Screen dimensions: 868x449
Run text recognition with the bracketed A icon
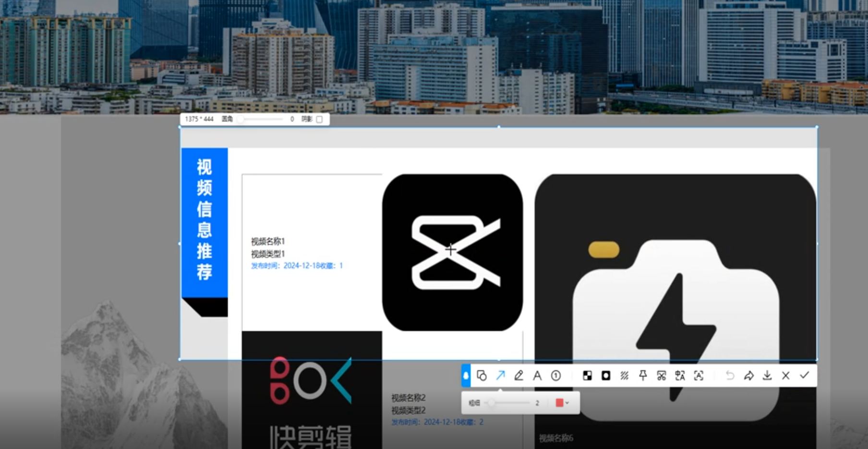tap(699, 376)
